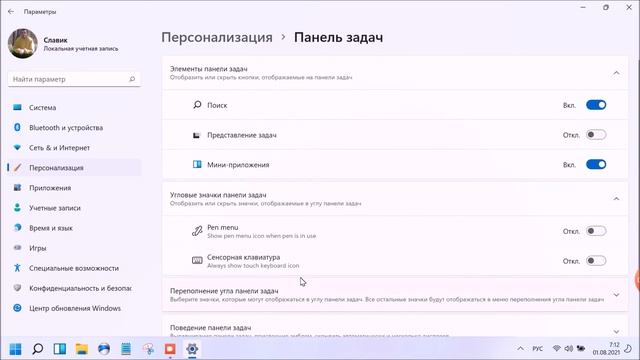Open taskbar Search

point(38,349)
